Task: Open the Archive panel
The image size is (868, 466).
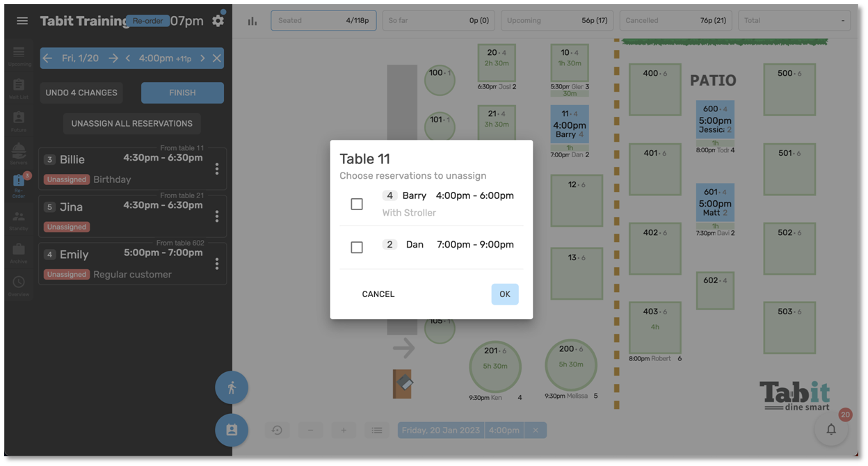Action: (19, 250)
